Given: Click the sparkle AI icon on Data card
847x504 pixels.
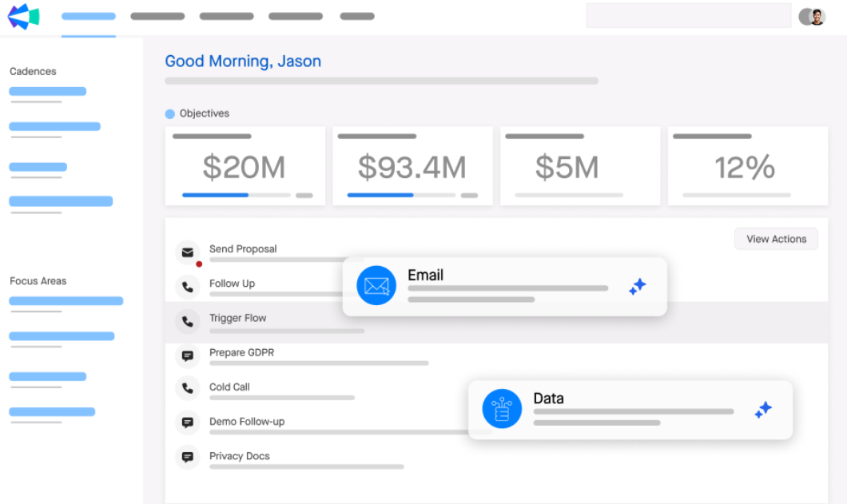Looking at the screenshot, I should [x=763, y=410].
